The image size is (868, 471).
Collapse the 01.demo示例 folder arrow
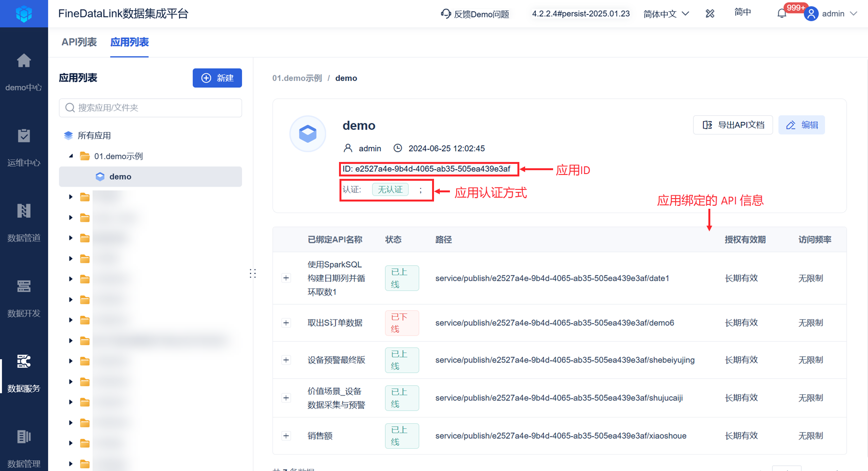71,156
